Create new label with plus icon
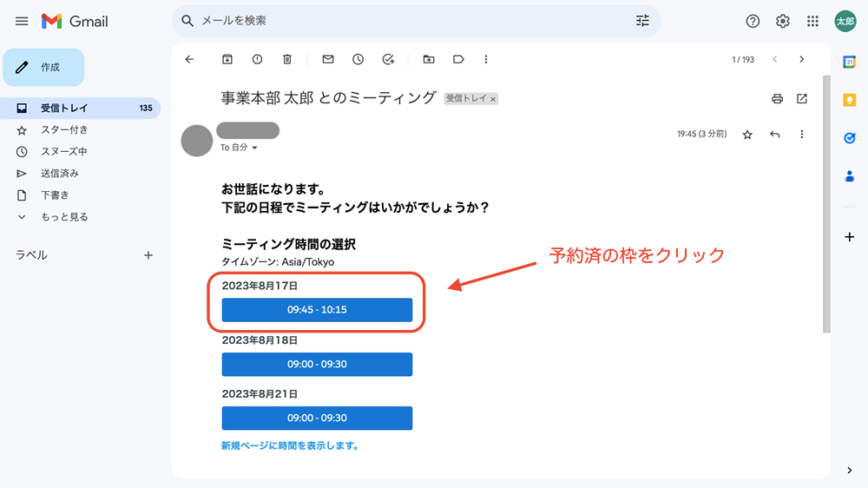868x488 pixels. [x=148, y=255]
